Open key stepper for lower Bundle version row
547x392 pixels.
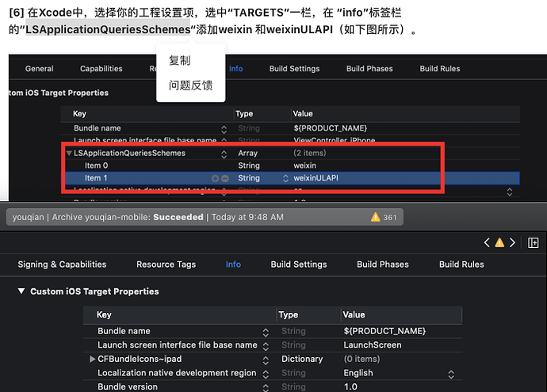266,388
